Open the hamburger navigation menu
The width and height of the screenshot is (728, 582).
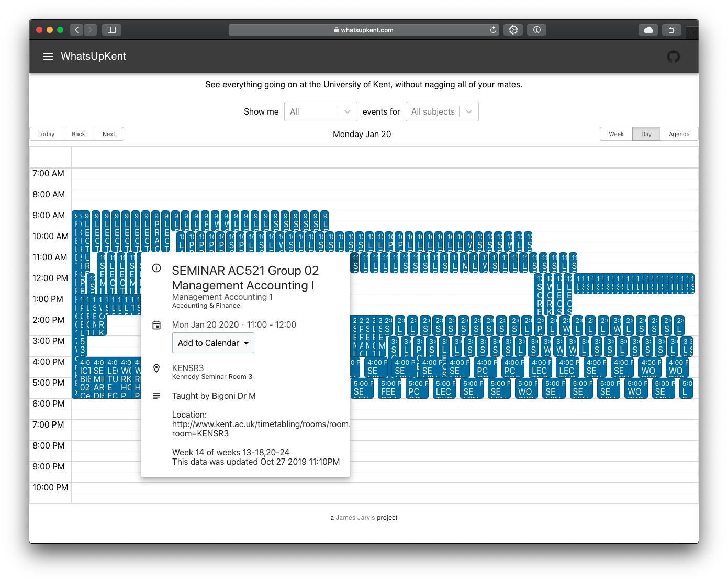point(48,57)
